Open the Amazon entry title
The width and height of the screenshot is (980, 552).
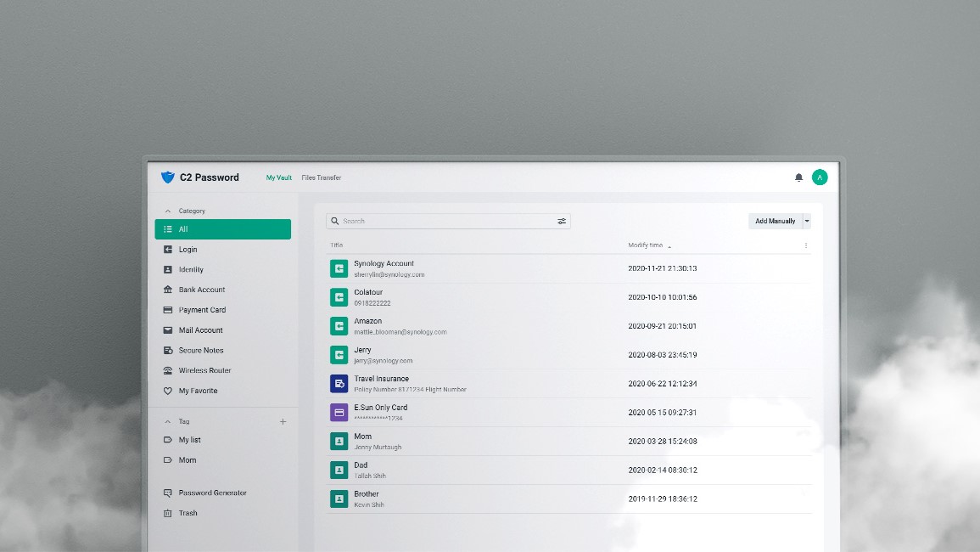368,321
